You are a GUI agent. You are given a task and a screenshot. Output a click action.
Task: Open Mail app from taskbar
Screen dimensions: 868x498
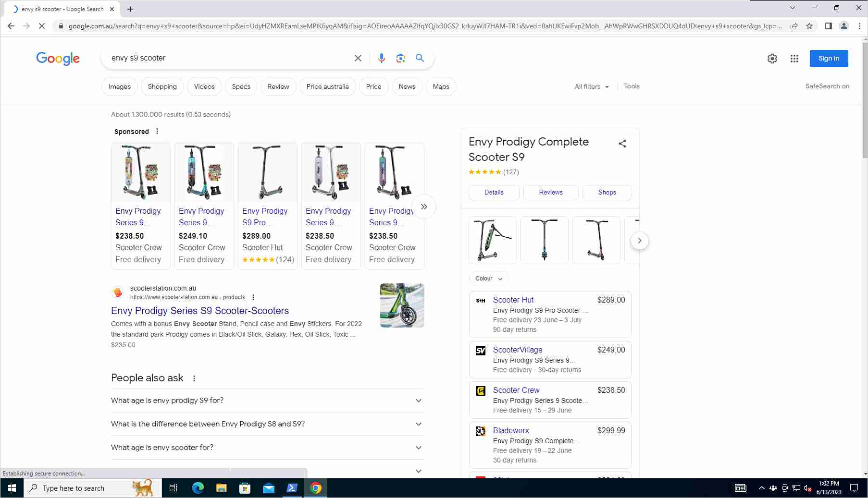point(268,488)
